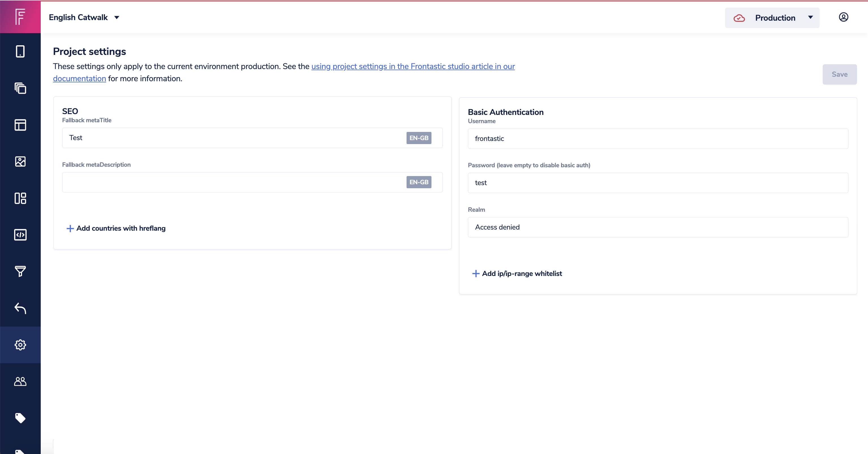The width and height of the screenshot is (868, 454).
Task: Open the user account profile icon
Action: pos(843,17)
